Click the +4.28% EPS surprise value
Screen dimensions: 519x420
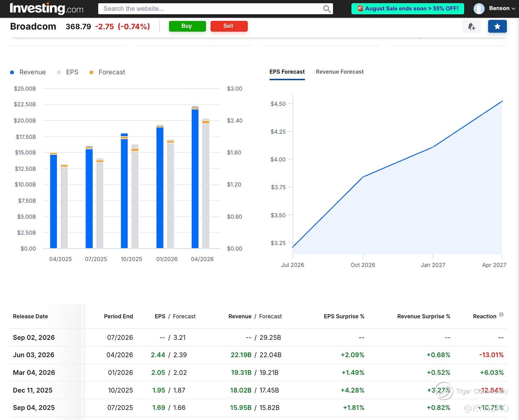[x=352, y=390]
